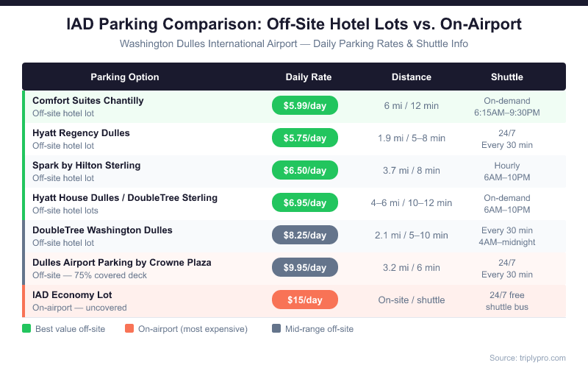Screen dimensions: 588x368
Task: Click the Spark by Hilton Sterling name
Action: pyautogui.click(x=86, y=166)
